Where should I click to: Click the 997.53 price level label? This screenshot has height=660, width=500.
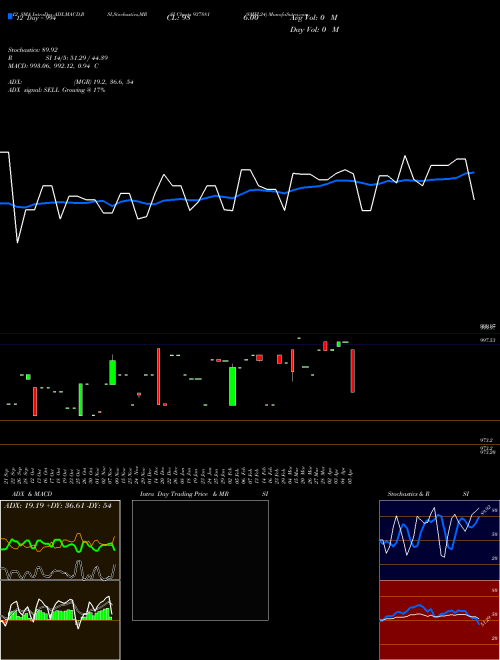[x=488, y=340]
